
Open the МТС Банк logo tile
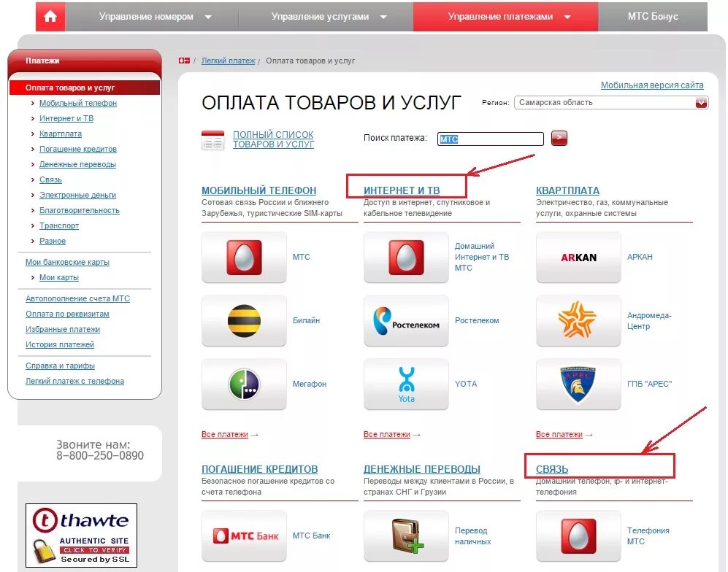point(244,536)
